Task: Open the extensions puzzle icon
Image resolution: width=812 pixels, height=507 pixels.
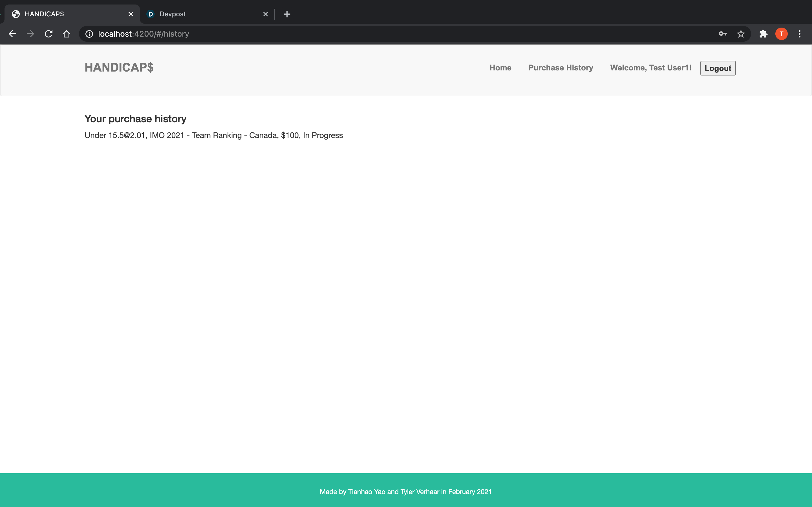Action: pos(763,34)
